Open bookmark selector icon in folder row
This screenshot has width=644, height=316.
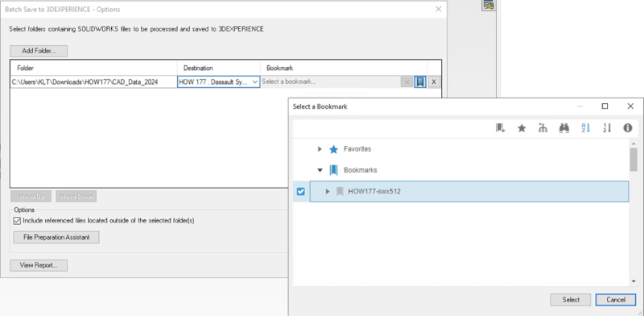420,82
